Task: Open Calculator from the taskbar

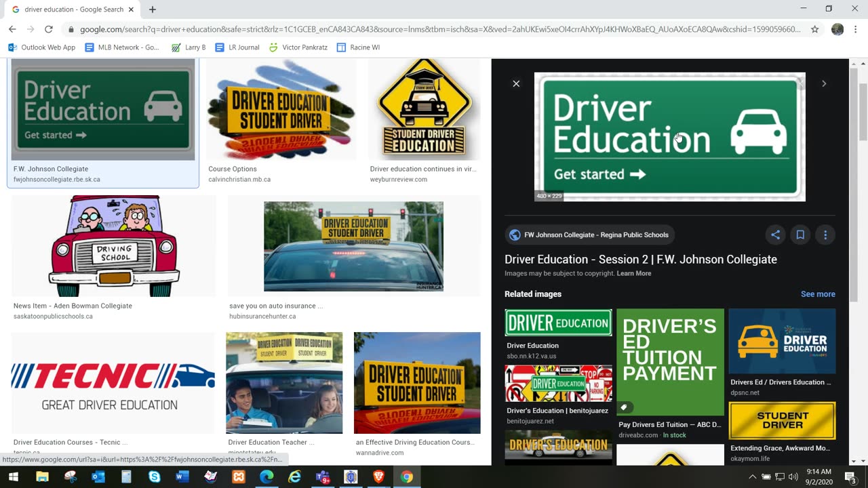Action: pos(126,476)
